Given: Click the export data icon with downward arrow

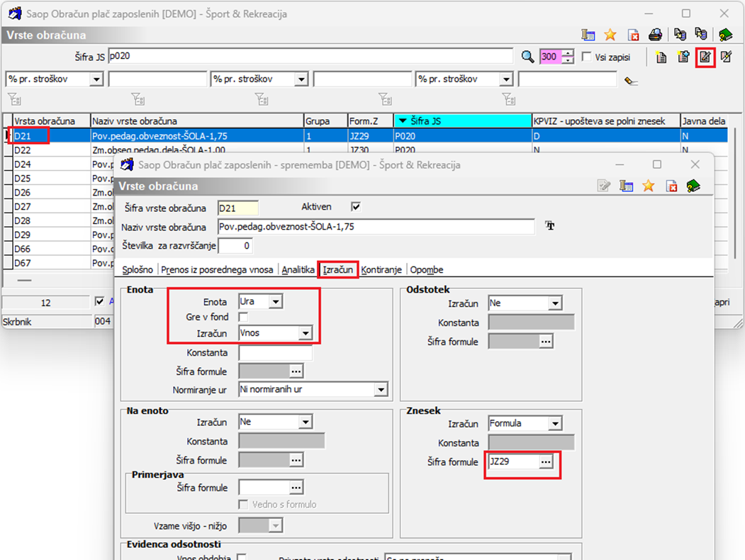Looking at the screenshot, I should click(680, 35).
